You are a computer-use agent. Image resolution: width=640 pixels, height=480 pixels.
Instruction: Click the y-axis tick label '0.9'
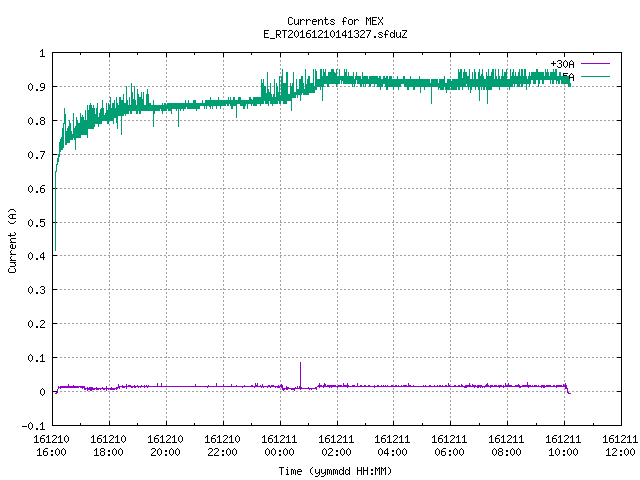(36, 87)
